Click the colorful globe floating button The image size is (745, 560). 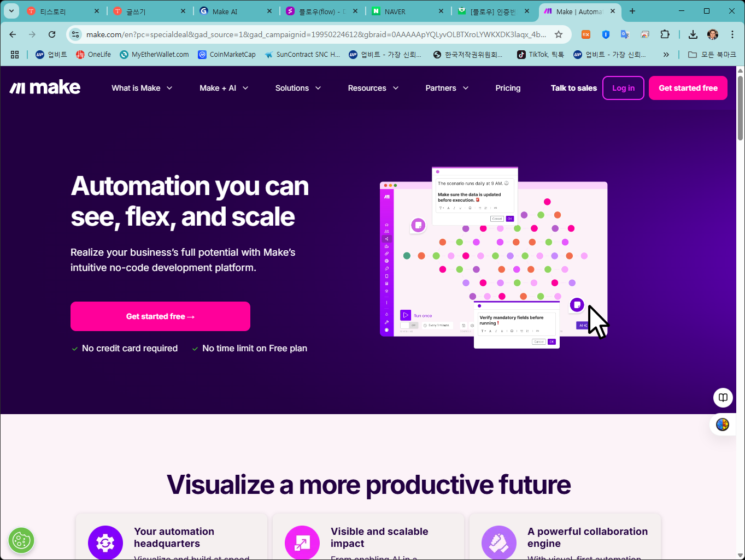coord(723,425)
